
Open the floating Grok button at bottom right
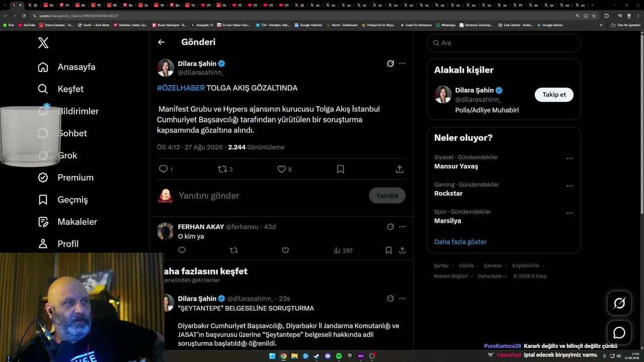(x=619, y=303)
